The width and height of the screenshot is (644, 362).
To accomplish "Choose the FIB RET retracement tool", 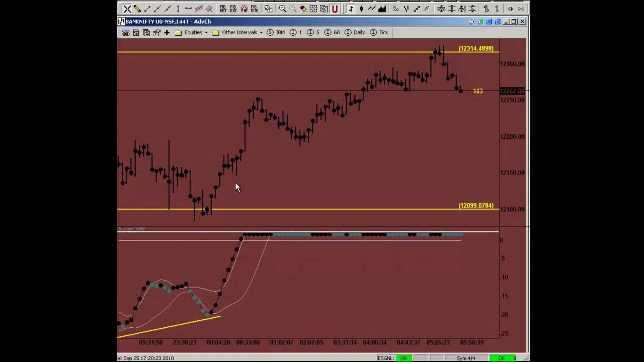I will [223, 9].
